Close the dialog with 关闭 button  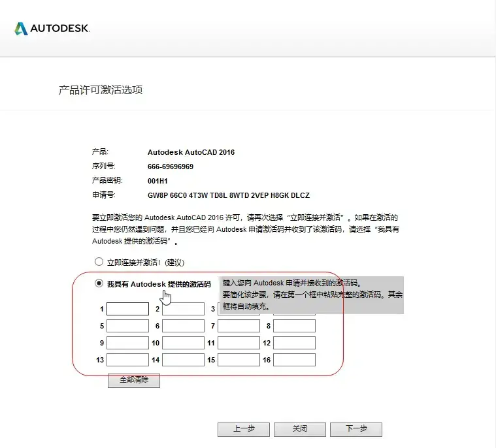[x=300, y=429]
